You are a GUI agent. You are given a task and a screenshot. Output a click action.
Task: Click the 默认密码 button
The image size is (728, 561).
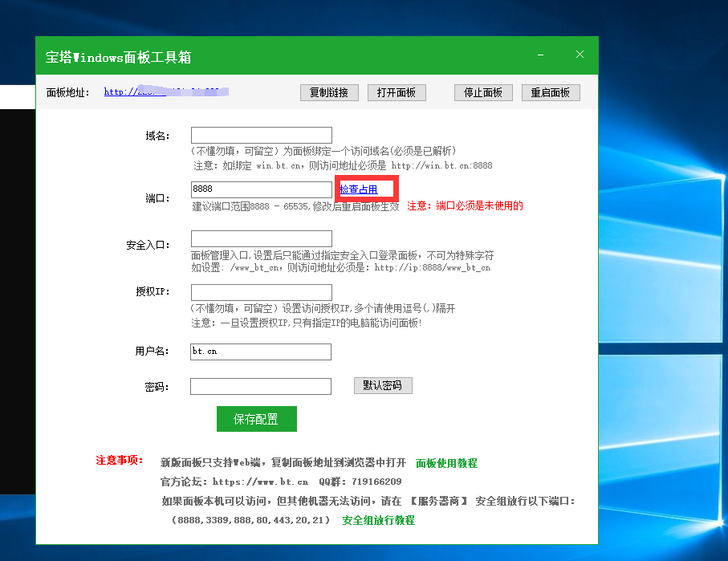(x=383, y=385)
